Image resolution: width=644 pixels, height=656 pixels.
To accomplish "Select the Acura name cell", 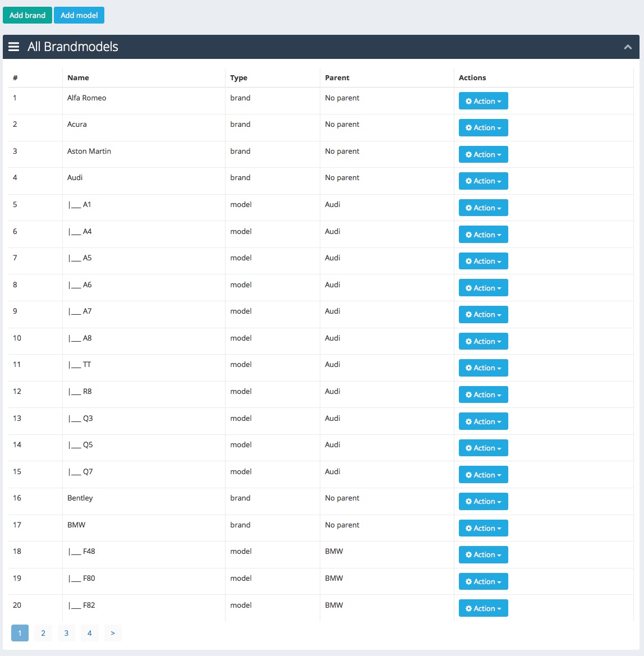I will coord(144,127).
